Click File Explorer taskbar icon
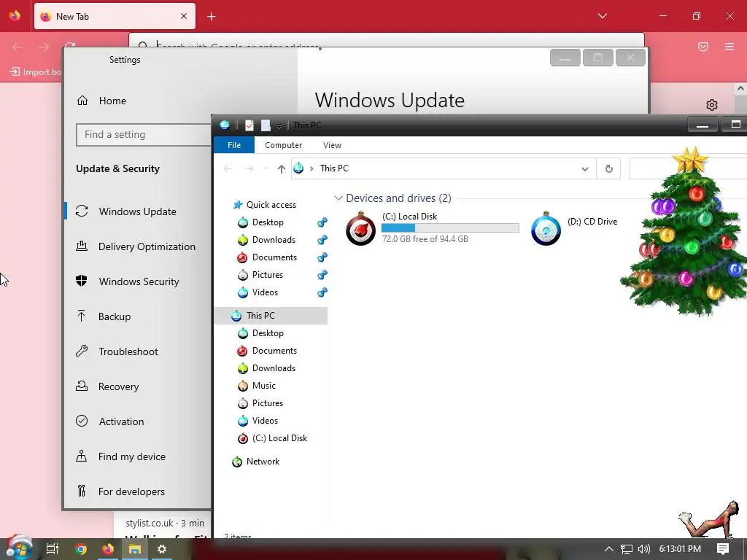747x560 pixels. pos(135,549)
